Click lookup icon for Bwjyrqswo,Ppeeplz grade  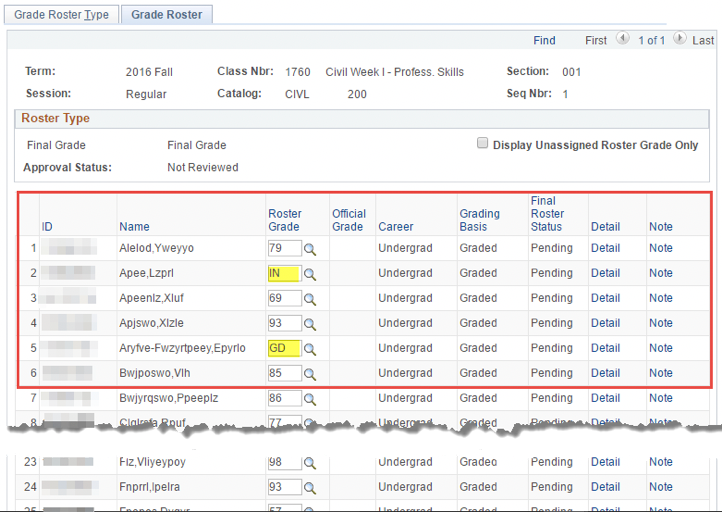tap(310, 399)
